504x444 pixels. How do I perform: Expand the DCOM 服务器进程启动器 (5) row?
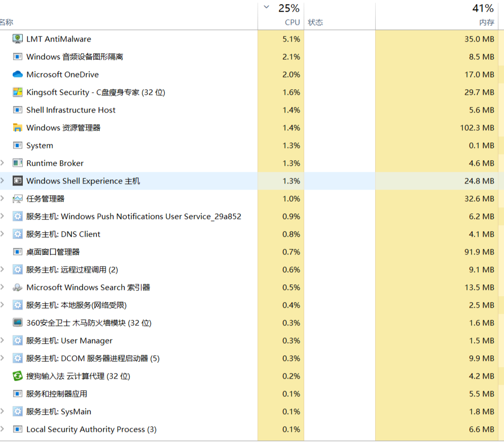2,357
